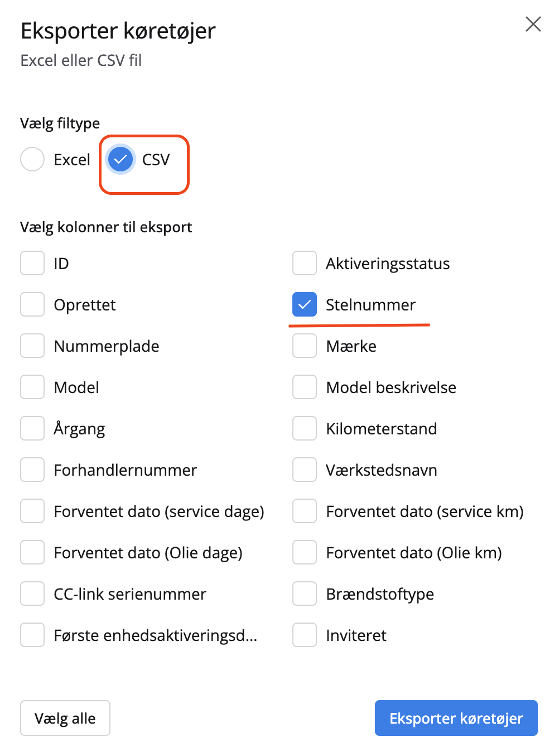The width and height of the screenshot is (559, 756).
Task: Check the Model beskrivelse column
Action: pyautogui.click(x=304, y=387)
